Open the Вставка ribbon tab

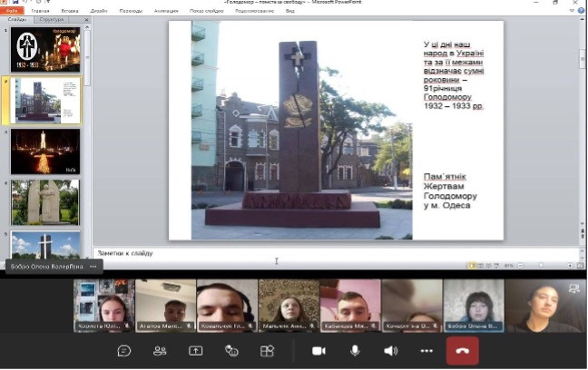pyautogui.click(x=69, y=11)
